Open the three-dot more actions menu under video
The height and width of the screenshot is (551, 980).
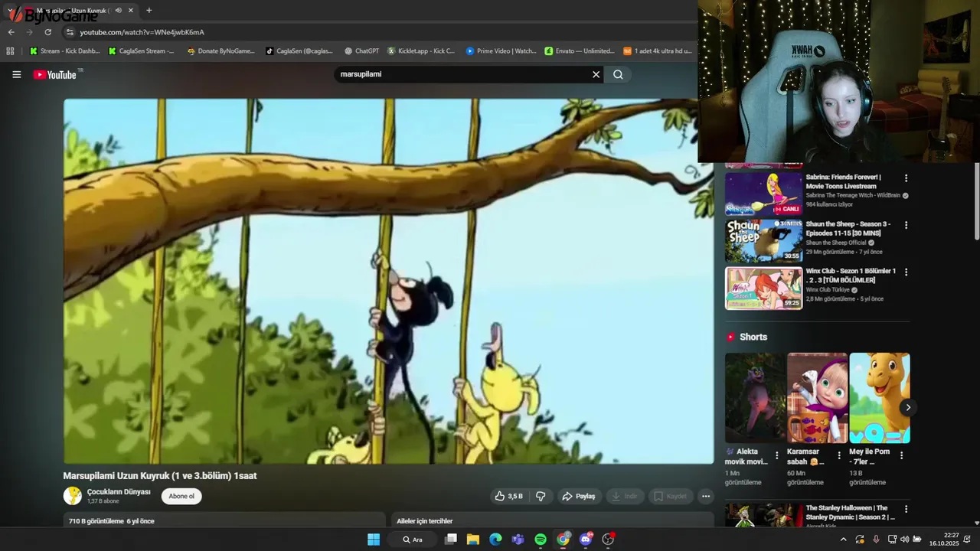tap(706, 496)
